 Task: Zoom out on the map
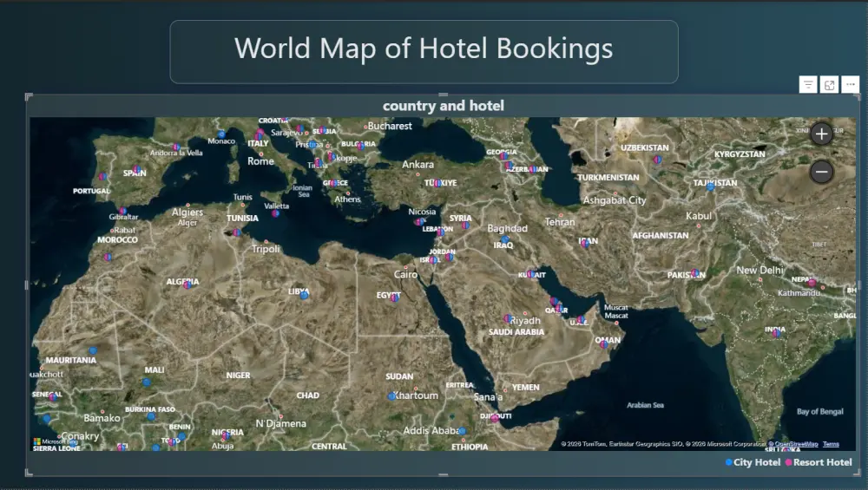coord(821,172)
